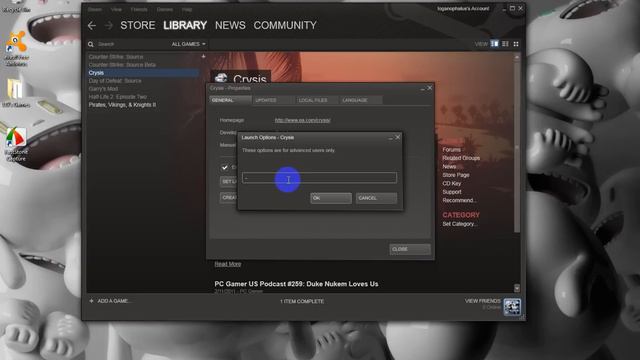
Task: Click the Set Launch Options button
Action: [229, 181]
